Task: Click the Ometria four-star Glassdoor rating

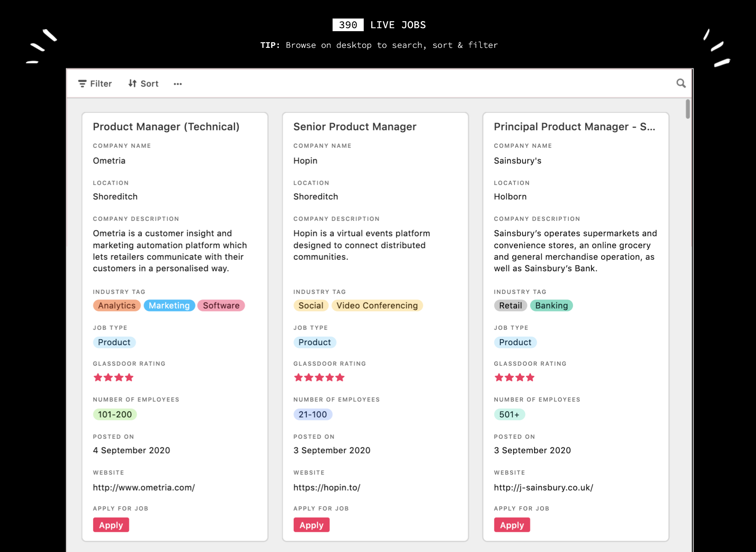Action: point(114,378)
